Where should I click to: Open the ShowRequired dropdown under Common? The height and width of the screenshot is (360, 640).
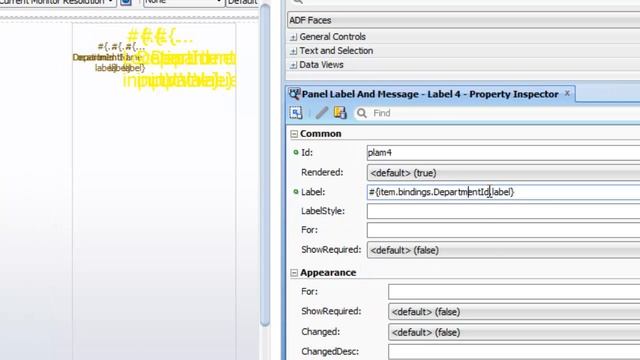(x=503, y=250)
